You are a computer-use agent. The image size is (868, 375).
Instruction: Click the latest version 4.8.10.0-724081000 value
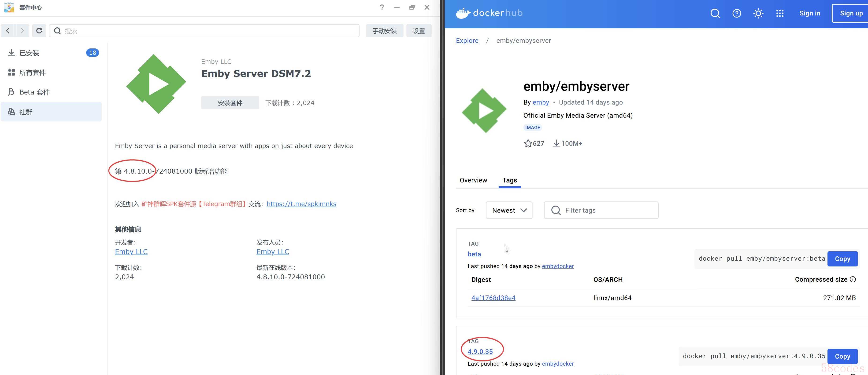coord(290,277)
